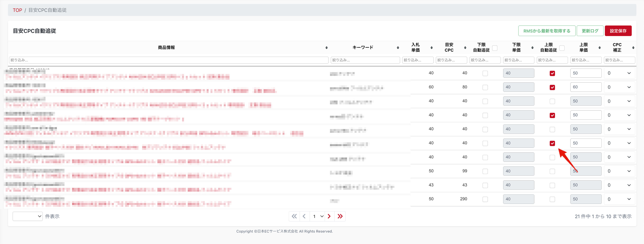Go to the next page arrow

click(x=329, y=216)
